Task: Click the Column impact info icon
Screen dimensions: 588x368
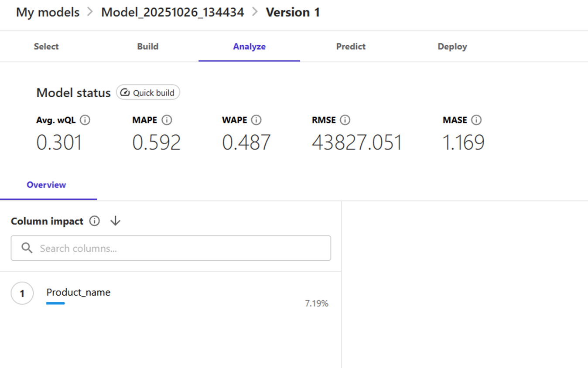Action: tap(94, 221)
